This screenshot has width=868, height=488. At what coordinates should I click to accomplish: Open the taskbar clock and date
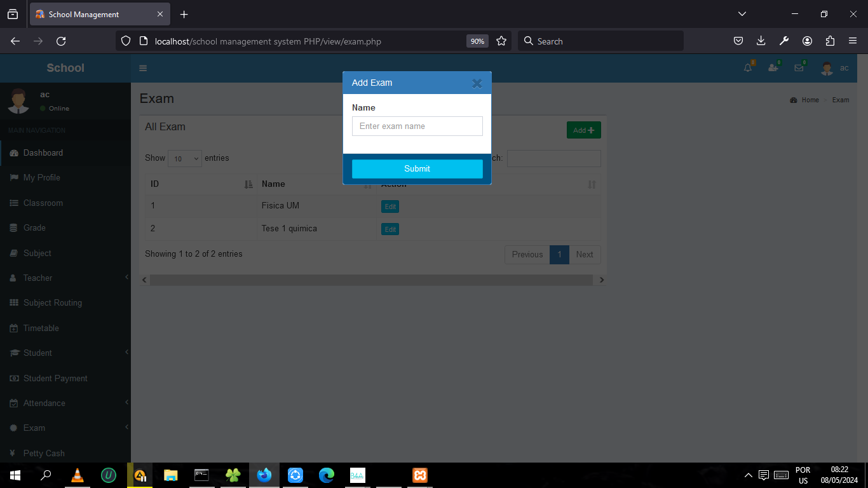pyautogui.click(x=839, y=475)
